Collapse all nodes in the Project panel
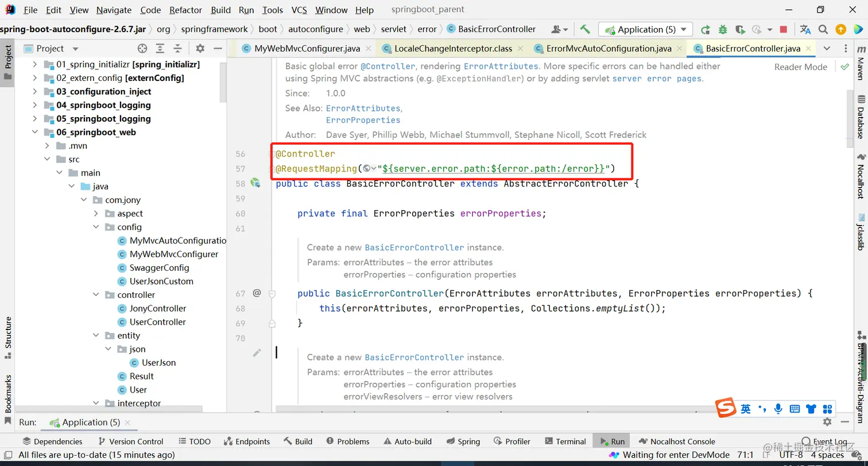868x466 pixels. click(x=178, y=49)
